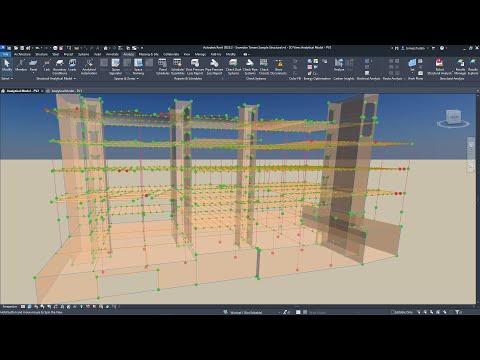
Task: Switch to the Architecture ribbon tab
Action: (22, 54)
